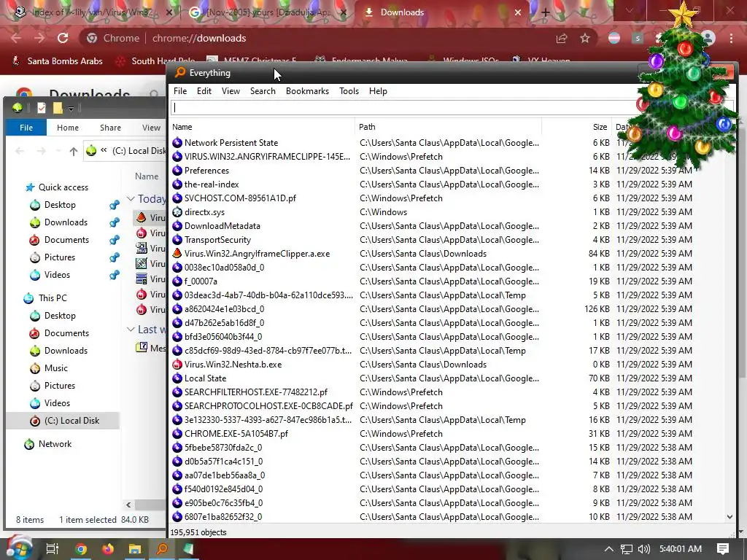The height and width of the screenshot is (560, 747).
Task: Select the Virus.Win32.Neshta.b.exe file icon
Action: click(x=177, y=365)
